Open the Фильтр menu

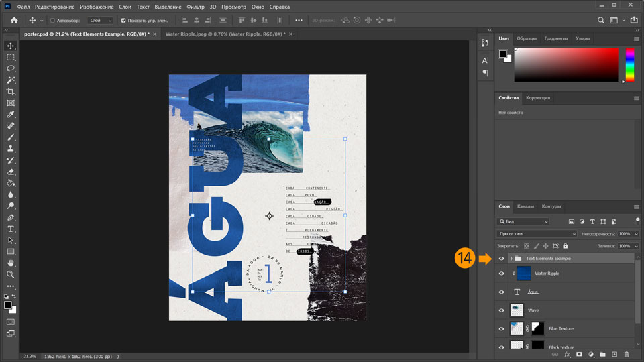click(195, 6)
